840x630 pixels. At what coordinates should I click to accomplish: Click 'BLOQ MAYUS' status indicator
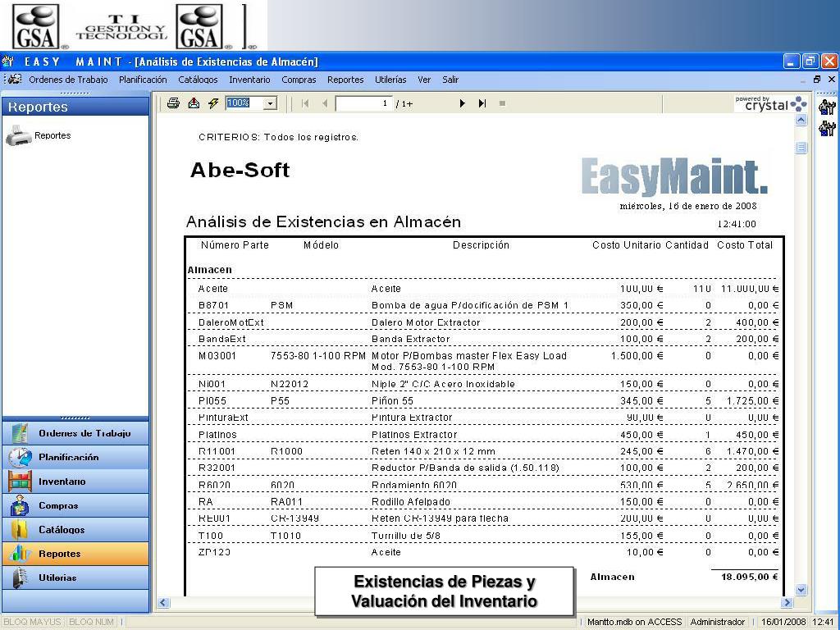pos(32,622)
